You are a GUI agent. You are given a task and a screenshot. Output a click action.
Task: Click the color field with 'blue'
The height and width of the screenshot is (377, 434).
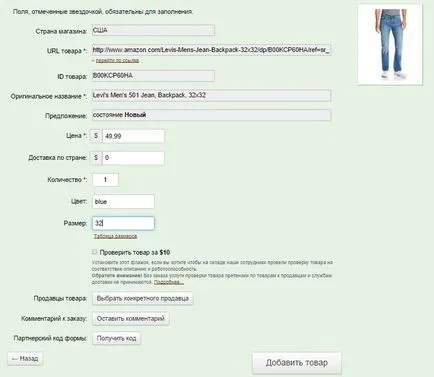click(123, 202)
